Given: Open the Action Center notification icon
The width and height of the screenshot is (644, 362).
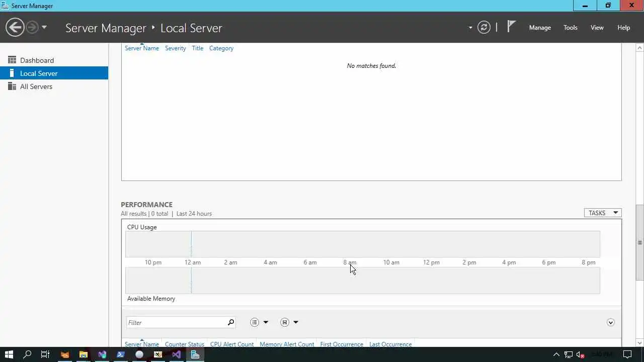Looking at the screenshot, I should point(627,354).
